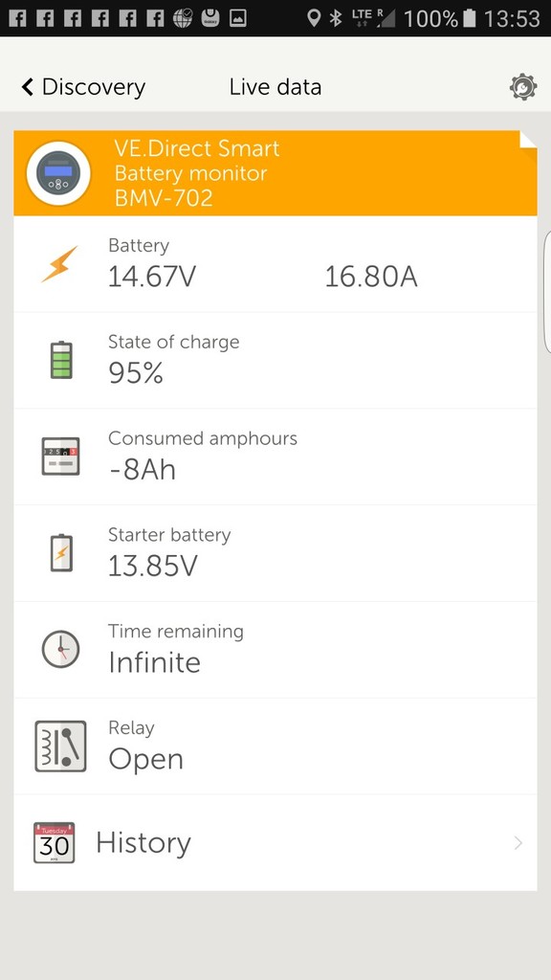This screenshot has width=551, height=980.
Task: Tap the orange lightning bolt Battery icon
Action: click(x=60, y=264)
